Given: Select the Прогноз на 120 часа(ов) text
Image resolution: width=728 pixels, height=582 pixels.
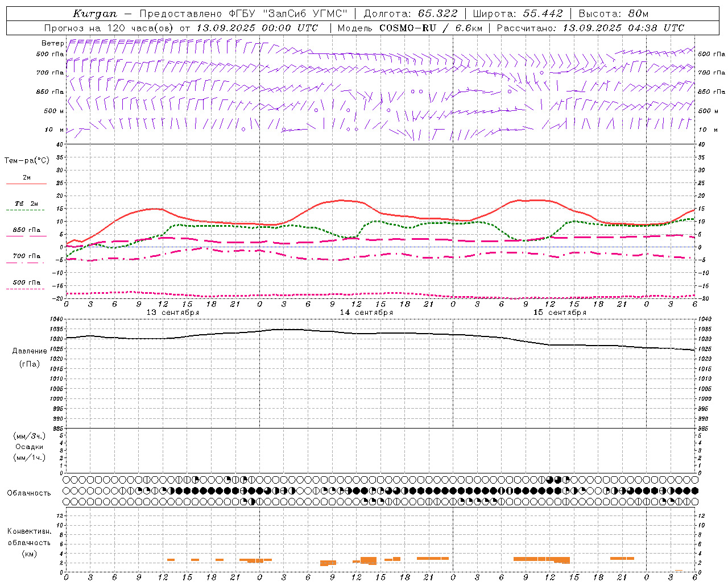Looking at the screenshot, I should coord(110,28).
